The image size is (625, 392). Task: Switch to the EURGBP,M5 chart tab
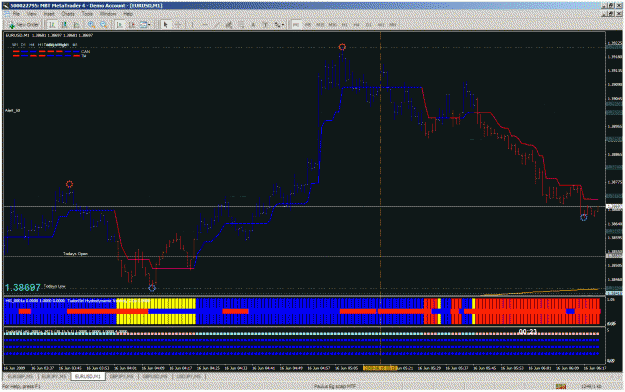click(20, 376)
